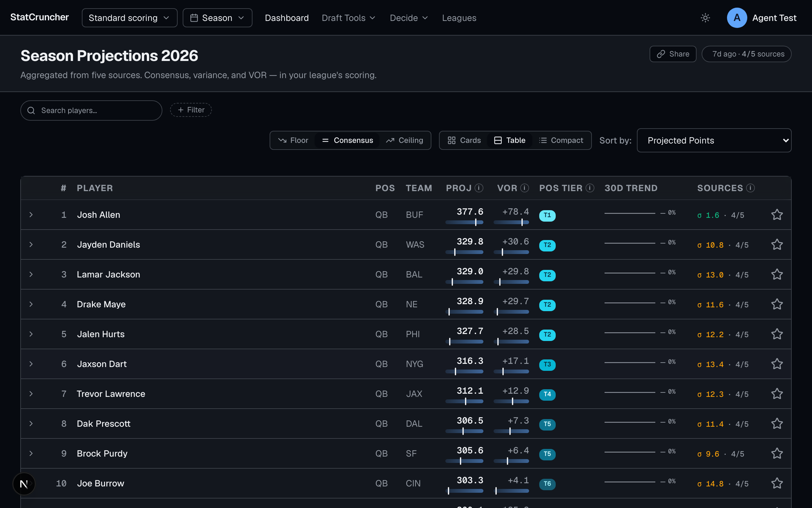Expand Josh Allen row details
812x508 pixels.
(31, 215)
